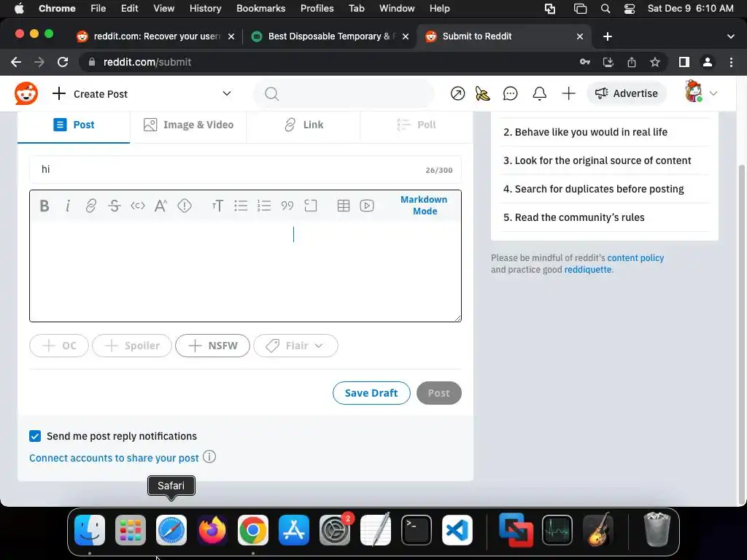This screenshot has width=747, height=560.
Task: Open Firefox from the Dock
Action: point(212,530)
